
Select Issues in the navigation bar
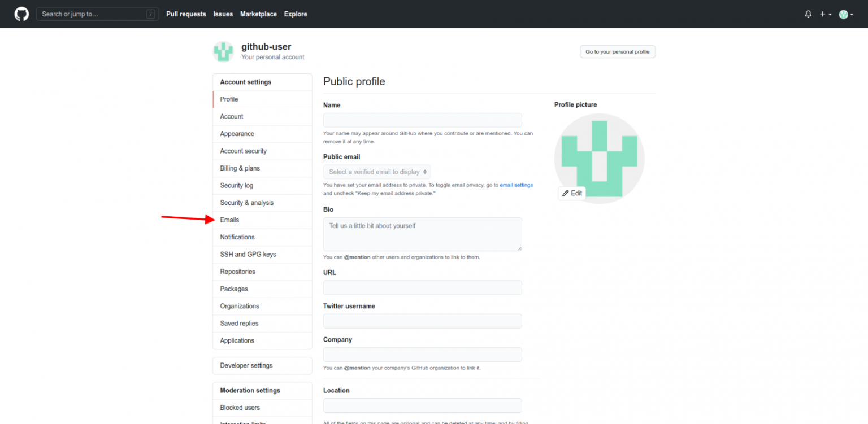(x=223, y=14)
